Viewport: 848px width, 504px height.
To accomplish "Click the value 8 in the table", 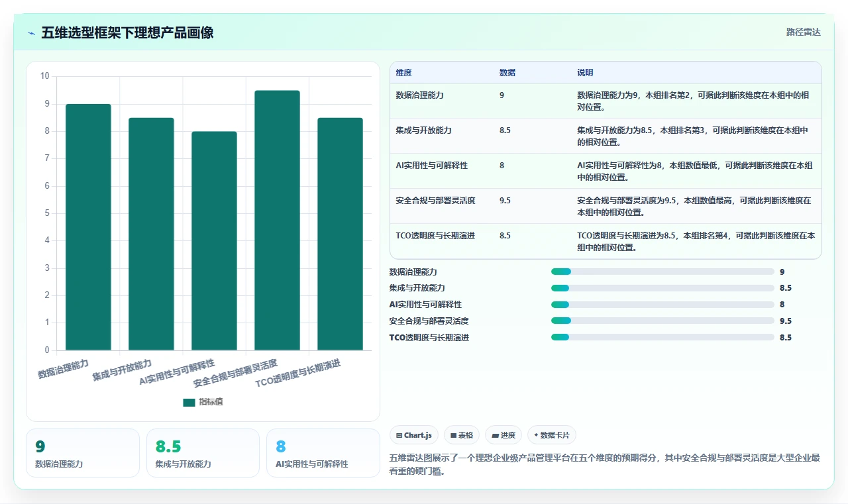I will click(502, 166).
